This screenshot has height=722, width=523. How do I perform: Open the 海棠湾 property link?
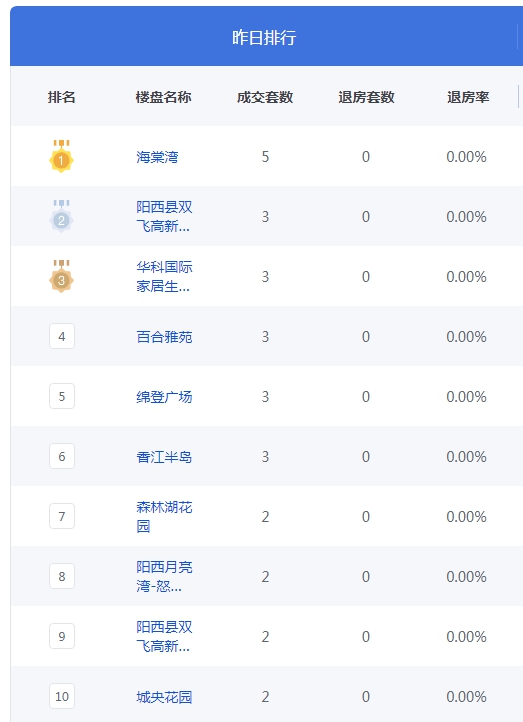tap(157, 157)
